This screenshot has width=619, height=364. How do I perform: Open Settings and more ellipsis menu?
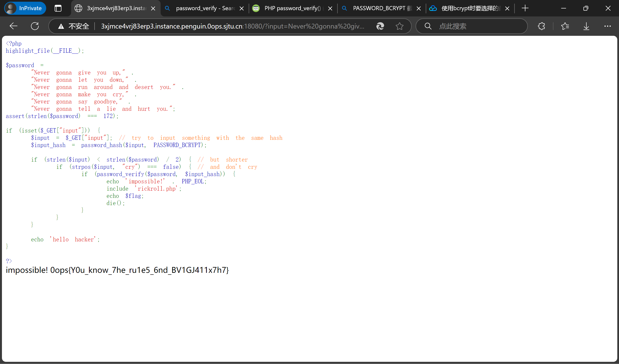coord(607,26)
